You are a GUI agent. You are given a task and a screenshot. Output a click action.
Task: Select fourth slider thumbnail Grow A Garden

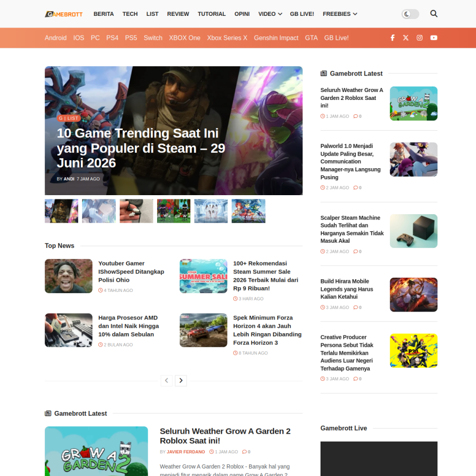(173, 211)
